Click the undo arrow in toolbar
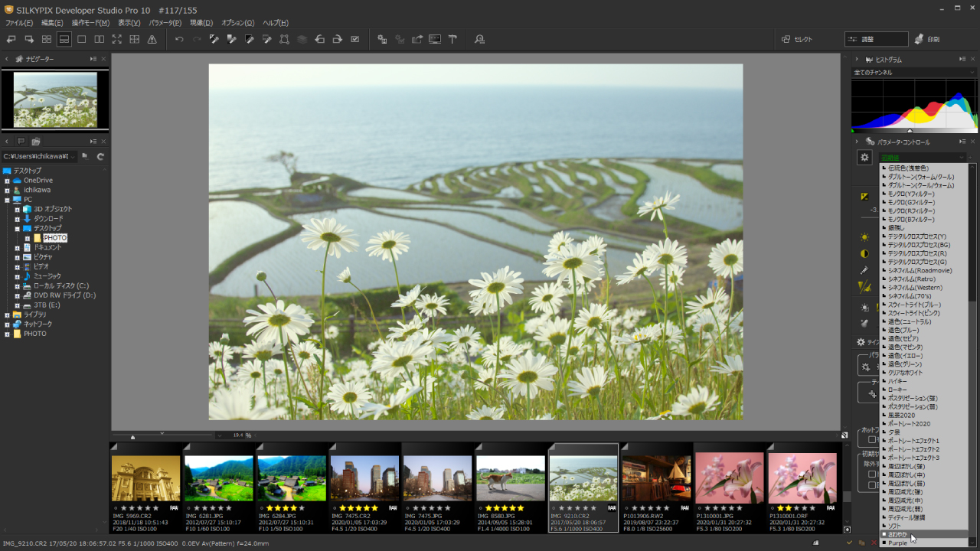This screenshot has height=551, width=980. 179,39
